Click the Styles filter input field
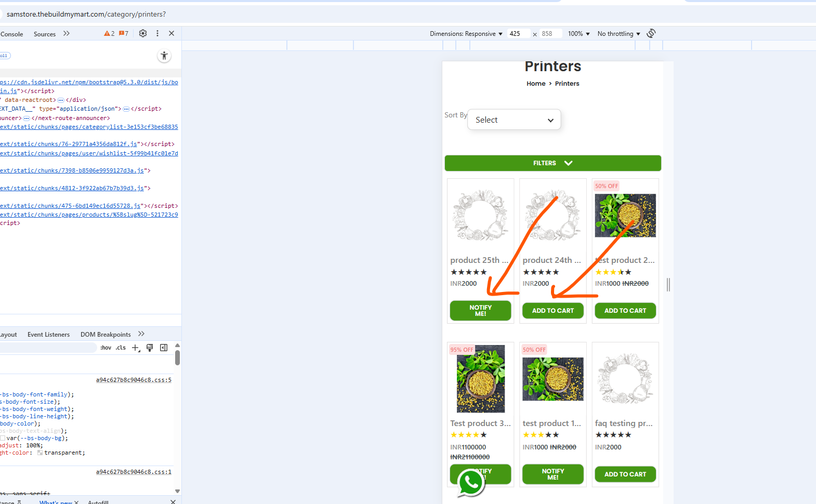 click(48, 348)
